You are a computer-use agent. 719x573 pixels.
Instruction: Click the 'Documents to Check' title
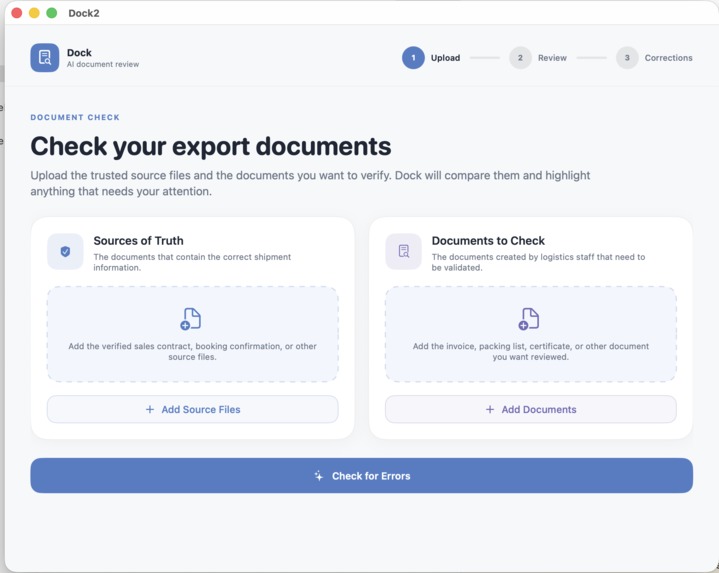click(x=488, y=241)
